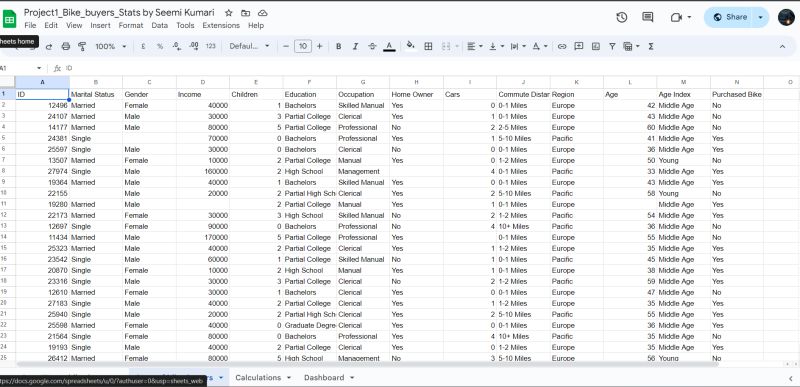Open the text color picker
800x387 pixels.
389,46
